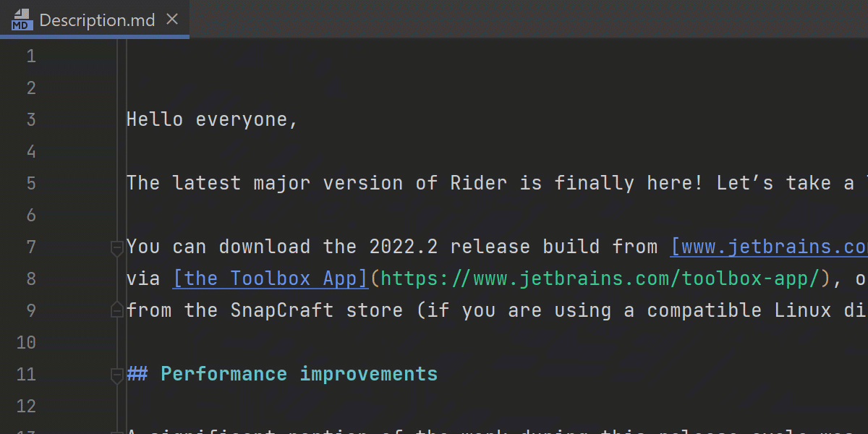Image resolution: width=868 pixels, height=434 pixels.
Task: Click line number 1 in the gutter
Action: tap(30, 56)
